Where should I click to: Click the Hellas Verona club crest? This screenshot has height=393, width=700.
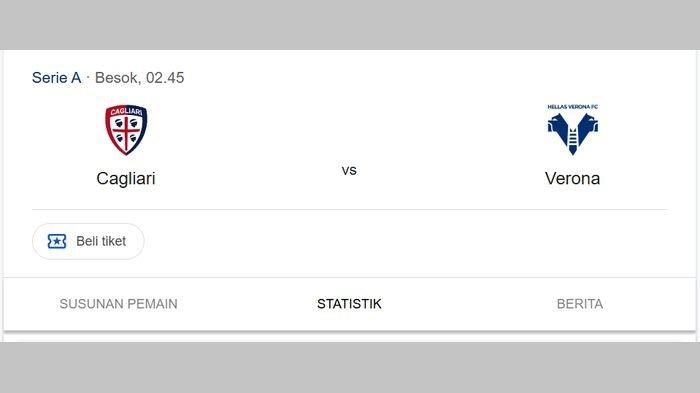point(573,130)
